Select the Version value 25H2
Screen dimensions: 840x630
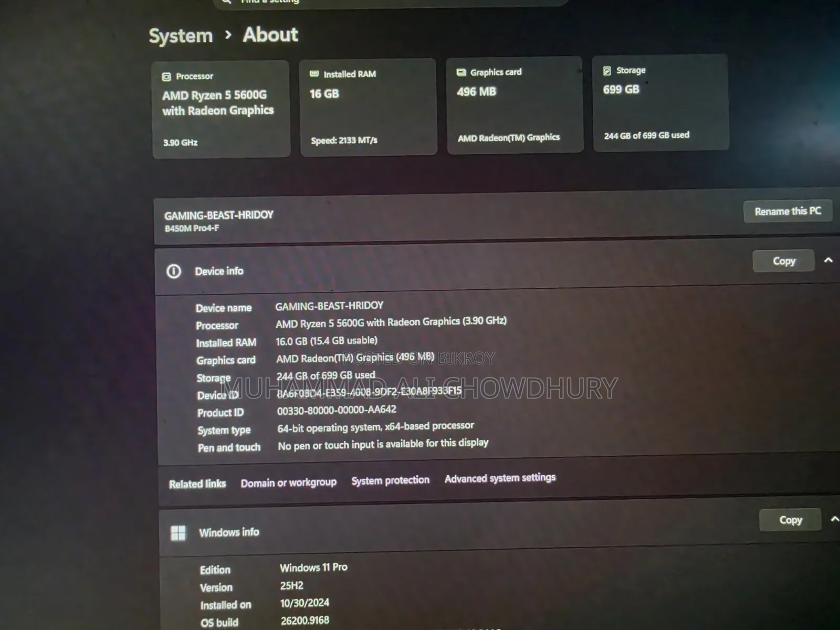pyautogui.click(x=291, y=585)
